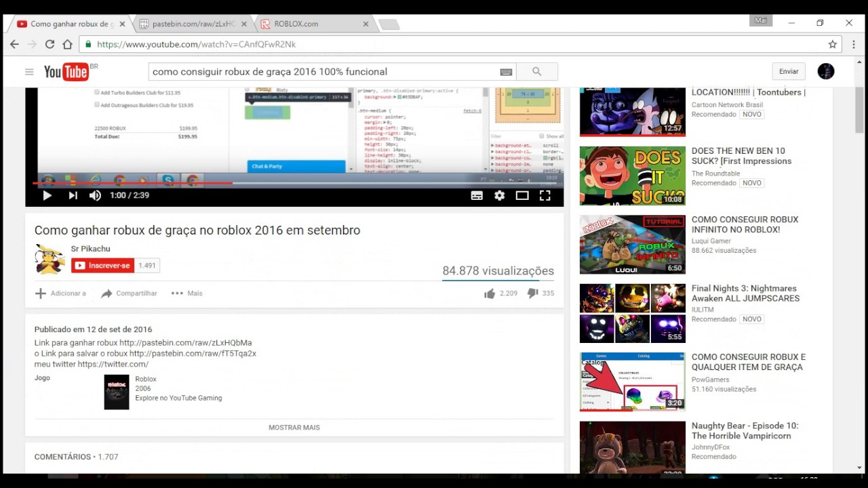This screenshot has width=868, height=488.
Task: Click the URL address bar
Action: click(460, 44)
